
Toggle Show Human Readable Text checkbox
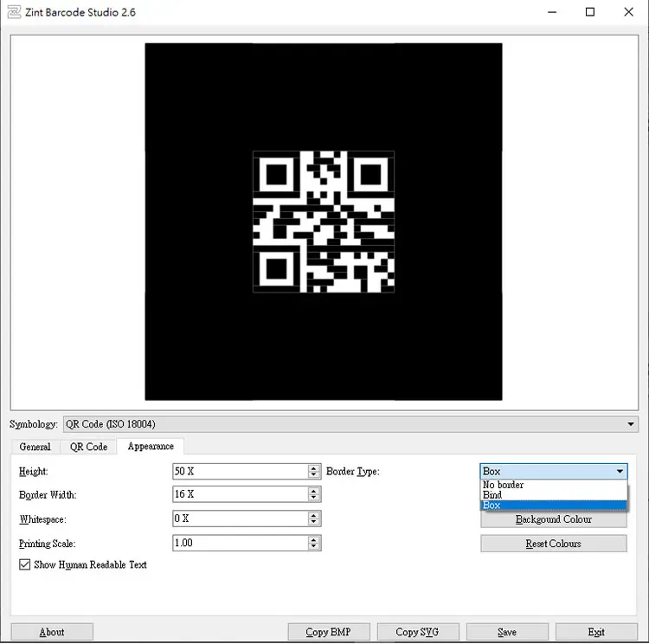24,564
